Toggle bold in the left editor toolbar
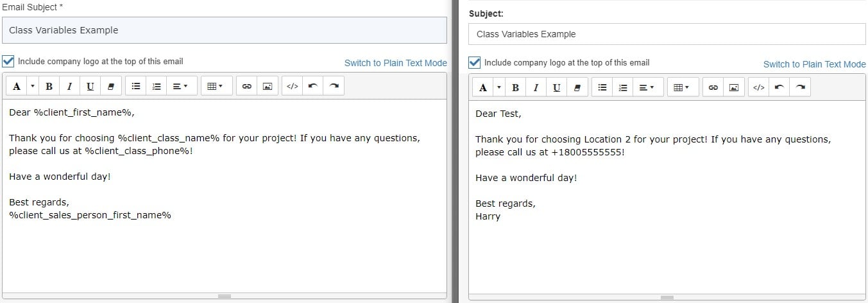This screenshot has height=303, width=868. [49, 87]
